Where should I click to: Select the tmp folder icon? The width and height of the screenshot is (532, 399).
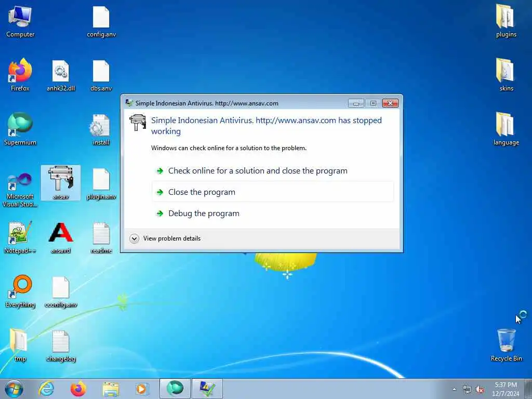click(20, 345)
